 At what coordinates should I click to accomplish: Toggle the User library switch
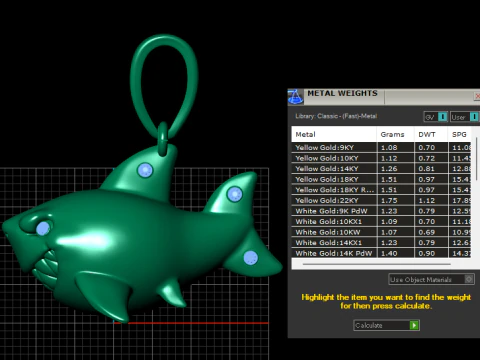coord(474,117)
